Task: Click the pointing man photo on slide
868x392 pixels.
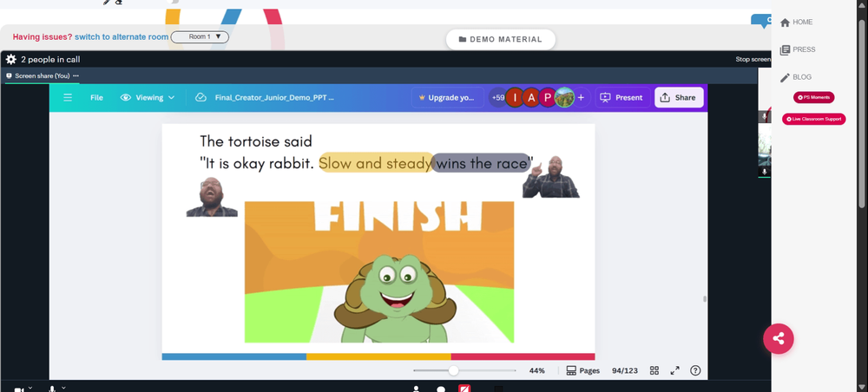Action: tap(551, 177)
